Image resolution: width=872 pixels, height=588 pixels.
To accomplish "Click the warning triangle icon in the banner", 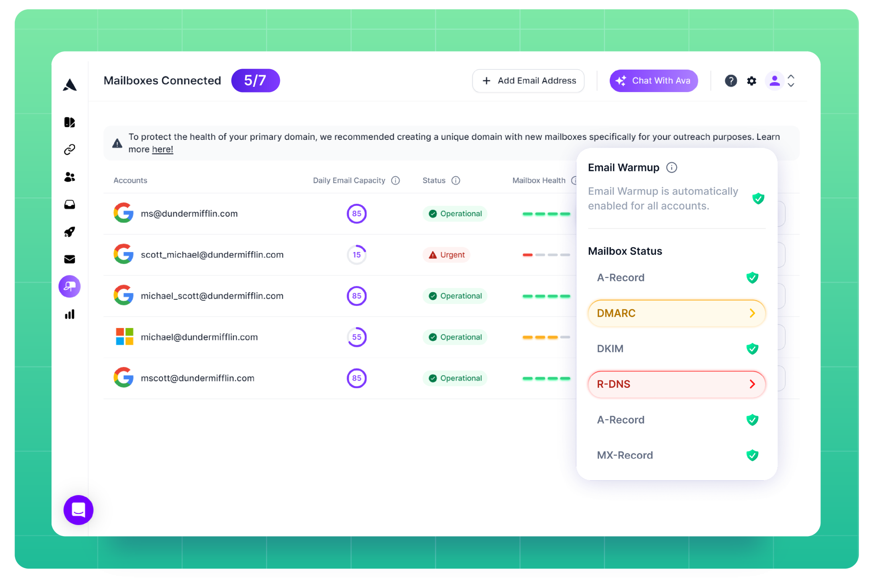I will tap(117, 143).
